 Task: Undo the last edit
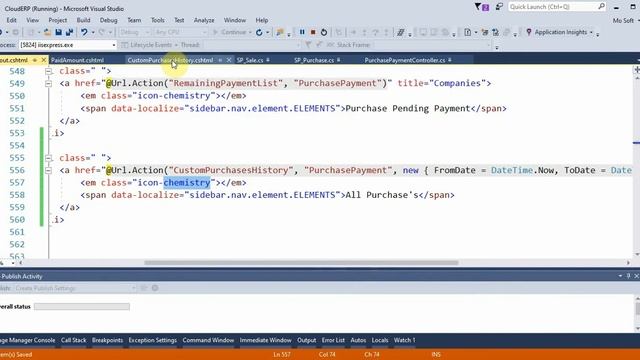click(84, 32)
